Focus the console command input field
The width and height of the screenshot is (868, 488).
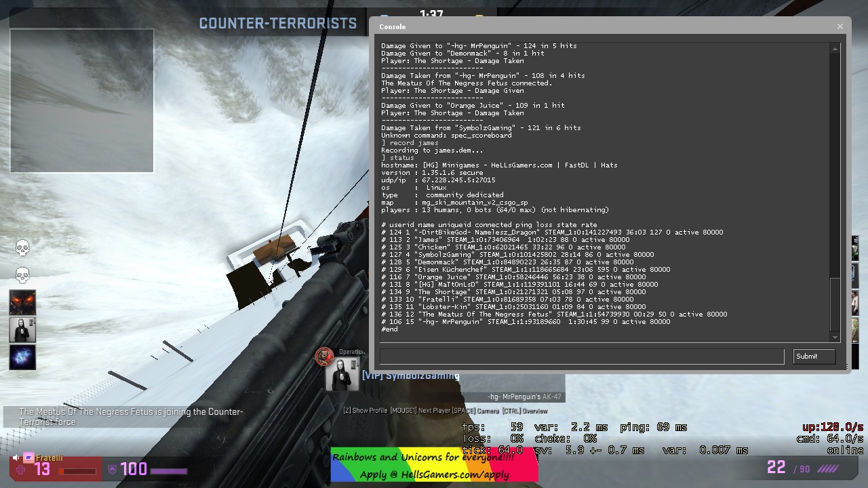582,357
